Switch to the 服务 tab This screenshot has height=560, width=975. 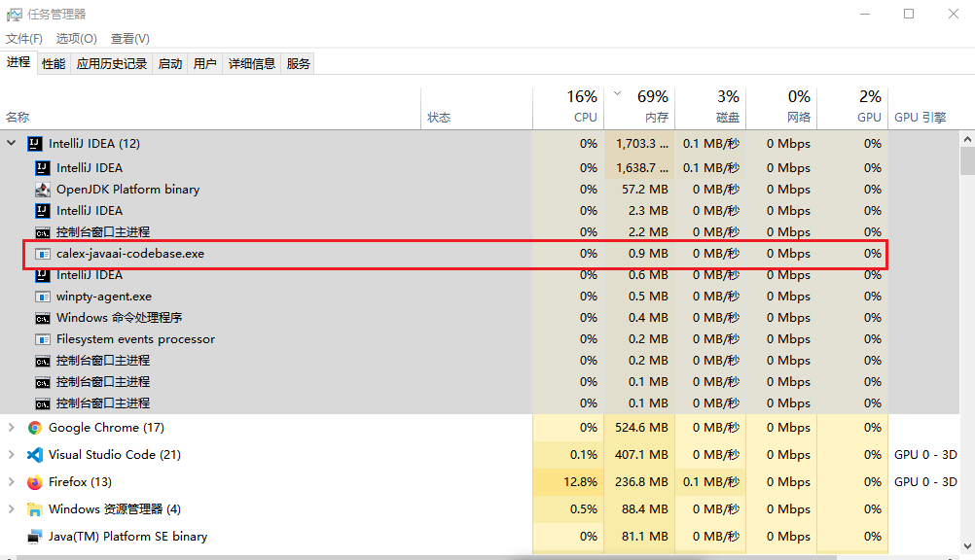pyautogui.click(x=299, y=63)
